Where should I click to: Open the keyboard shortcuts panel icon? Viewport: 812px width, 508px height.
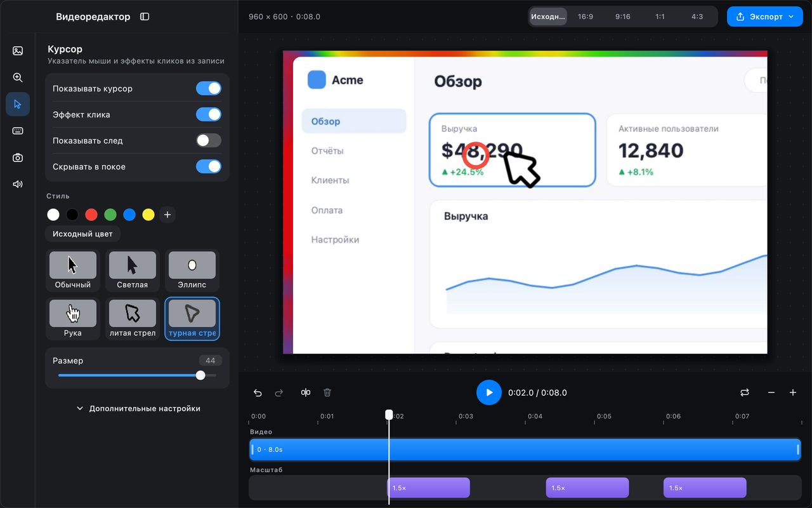[x=18, y=131]
